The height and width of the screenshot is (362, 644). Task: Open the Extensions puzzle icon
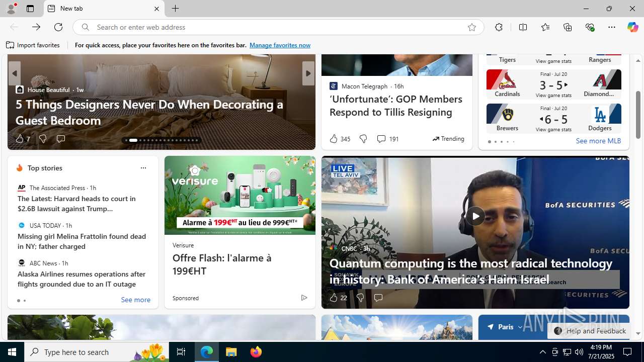coord(499,27)
